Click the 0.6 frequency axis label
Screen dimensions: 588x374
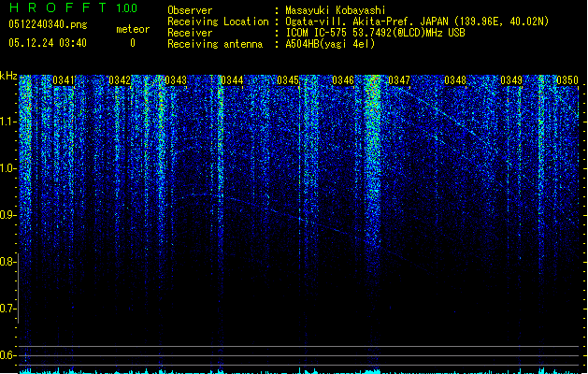[x=7, y=355]
